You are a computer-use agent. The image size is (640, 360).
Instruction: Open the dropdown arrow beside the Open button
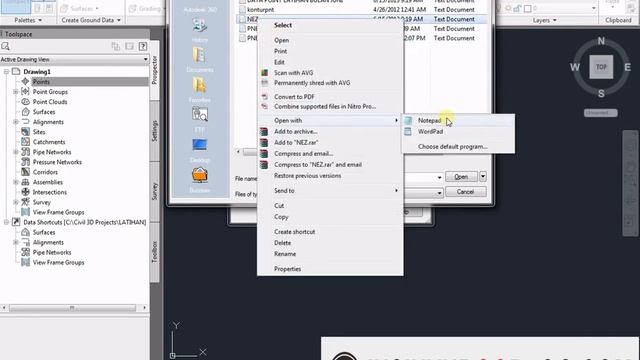(x=483, y=177)
